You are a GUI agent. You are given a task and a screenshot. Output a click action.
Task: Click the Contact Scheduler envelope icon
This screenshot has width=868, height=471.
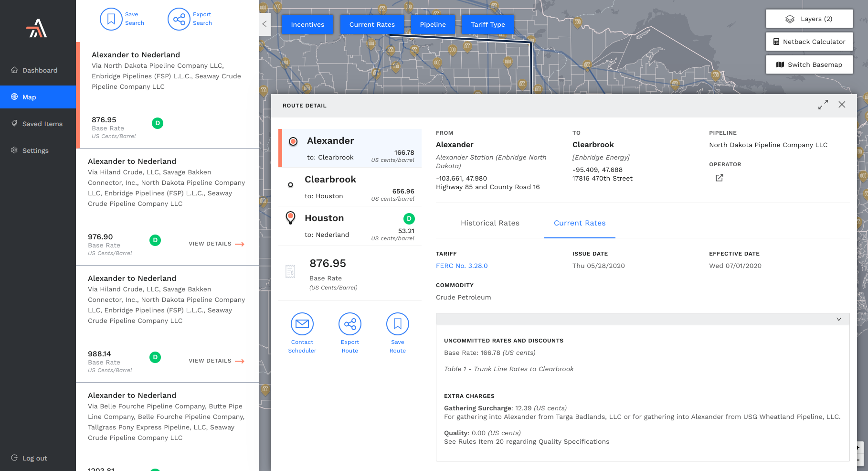tap(302, 324)
